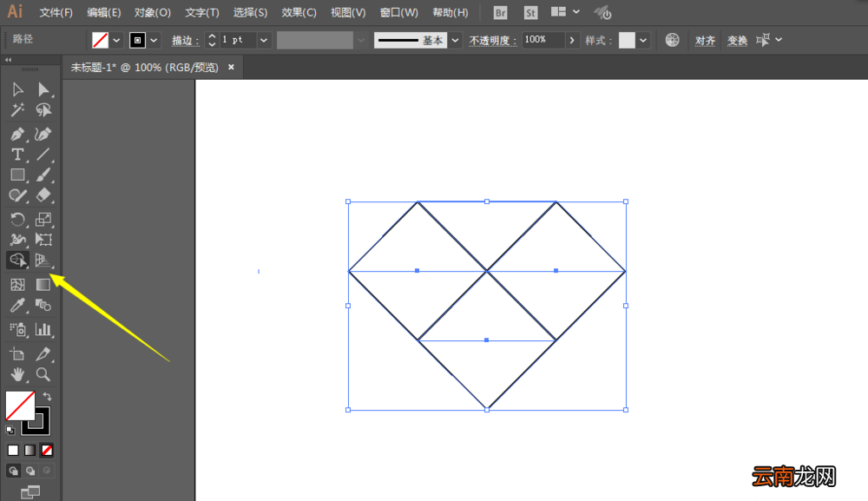Click the Fill color box in toolbox
868x501 pixels.
pos(20,405)
